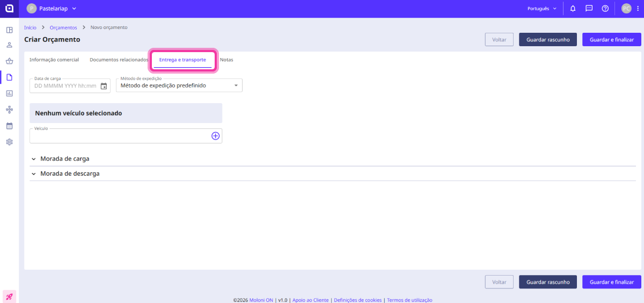Open the Data de carga calendar picker

click(x=104, y=85)
